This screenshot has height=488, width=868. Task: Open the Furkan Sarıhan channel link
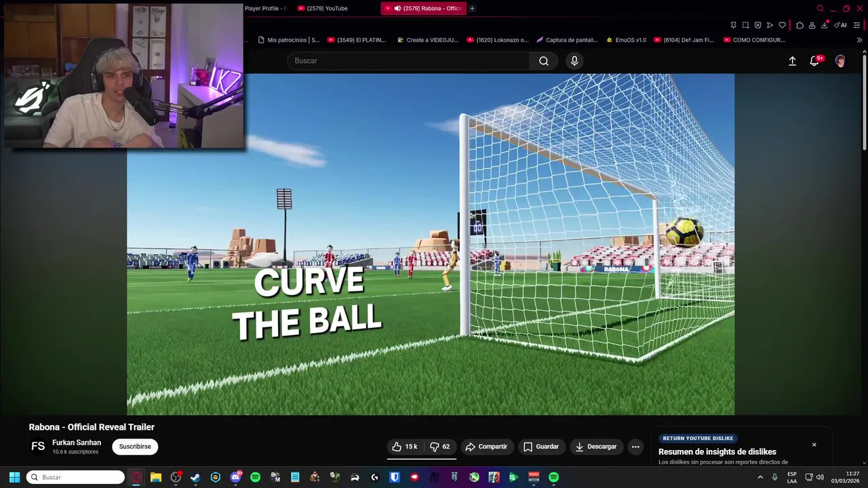click(77, 443)
